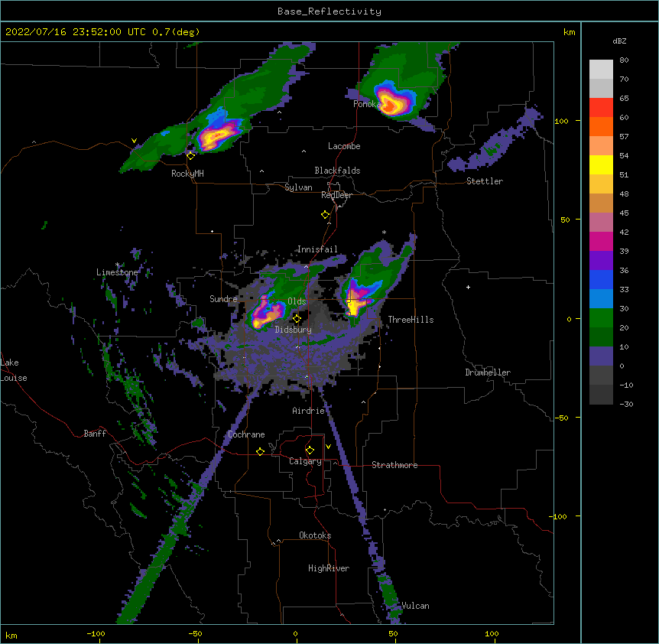659x644 pixels.
Task: Click the -50 tick on the horizontal km axis
Action: pyautogui.click(x=195, y=634)
